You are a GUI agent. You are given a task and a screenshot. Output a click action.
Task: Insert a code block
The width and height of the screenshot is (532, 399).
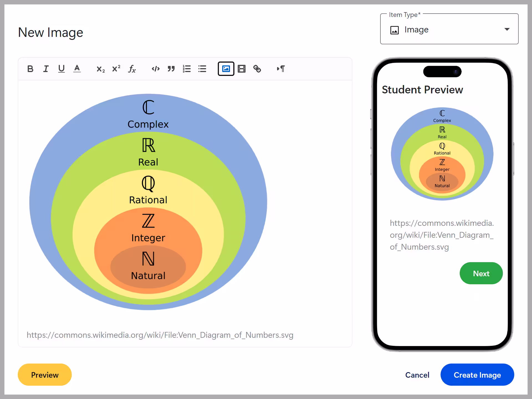coord(156,69)
